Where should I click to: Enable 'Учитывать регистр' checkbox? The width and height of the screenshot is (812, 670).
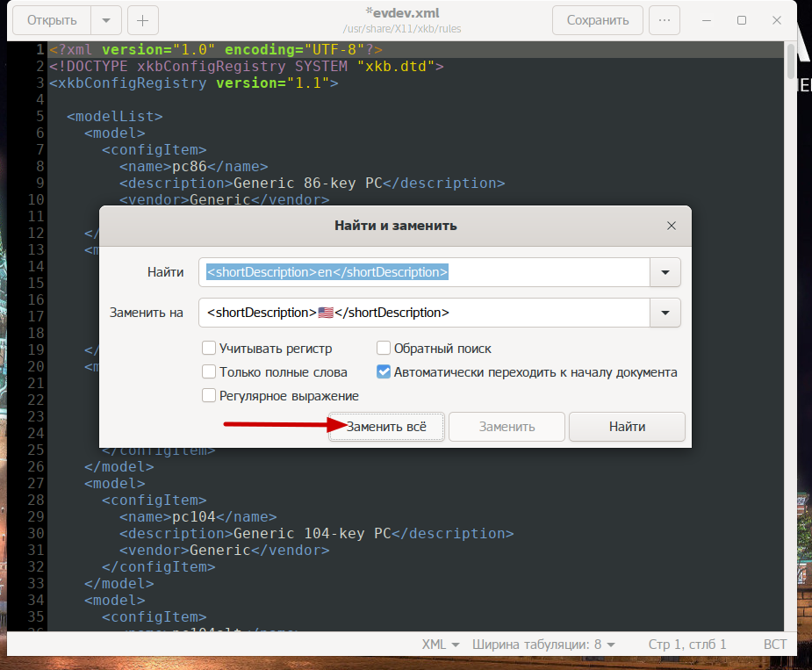[209, 349]
